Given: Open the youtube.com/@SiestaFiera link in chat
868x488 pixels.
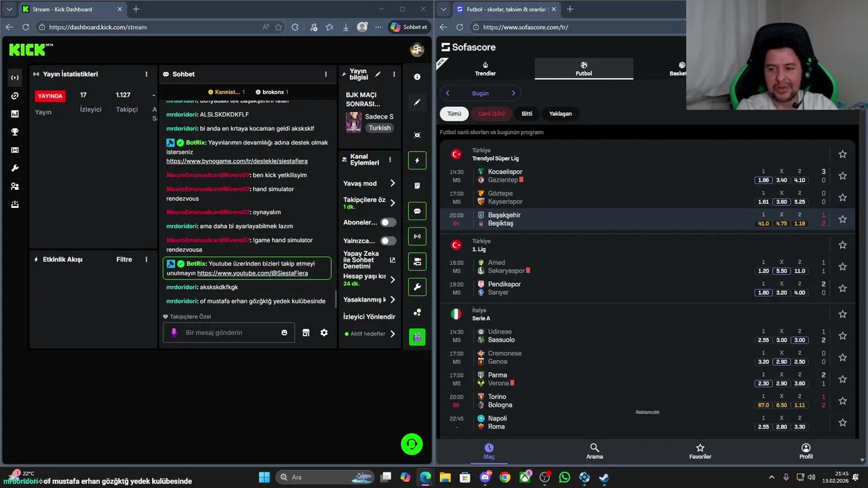Looking at the screenshot, I should coord(252,273).
